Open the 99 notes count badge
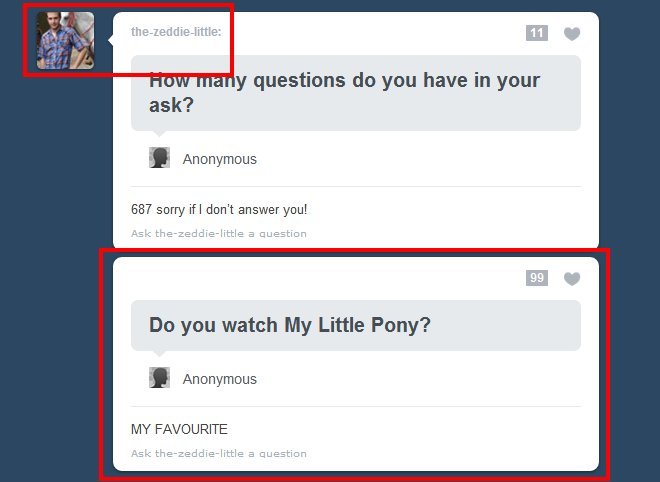This screenshot has width=660, height=482. pyautogui.click(x=537, y=278)
